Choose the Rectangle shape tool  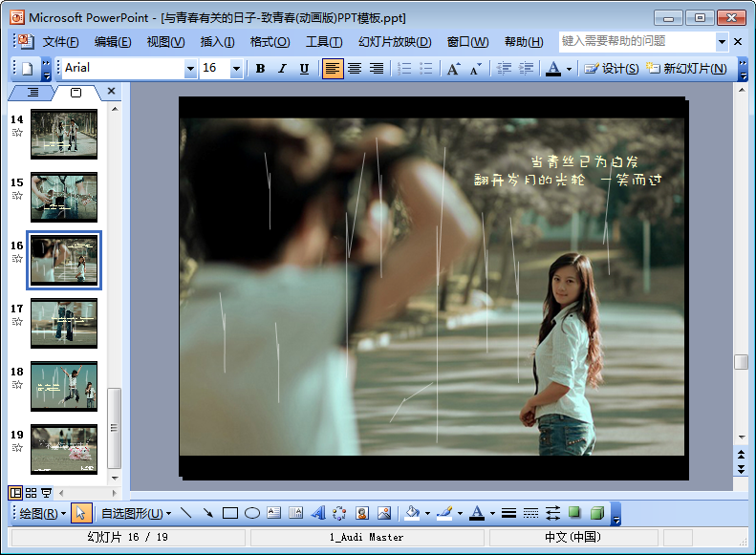point(229,513)
